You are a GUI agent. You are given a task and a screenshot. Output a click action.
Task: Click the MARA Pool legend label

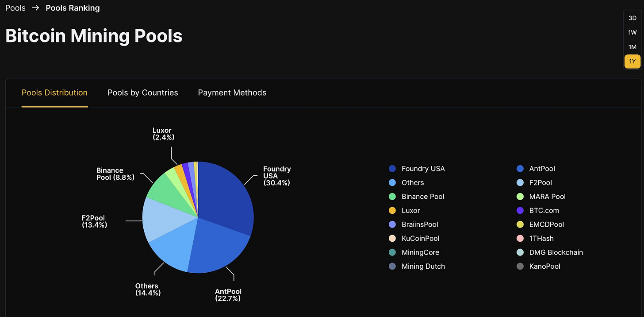(x=548, y=197)
